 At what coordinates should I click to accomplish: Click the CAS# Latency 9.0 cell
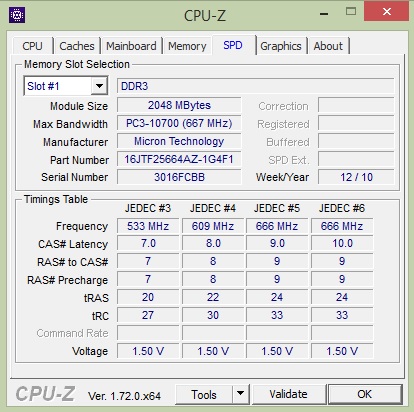[277, 243]
